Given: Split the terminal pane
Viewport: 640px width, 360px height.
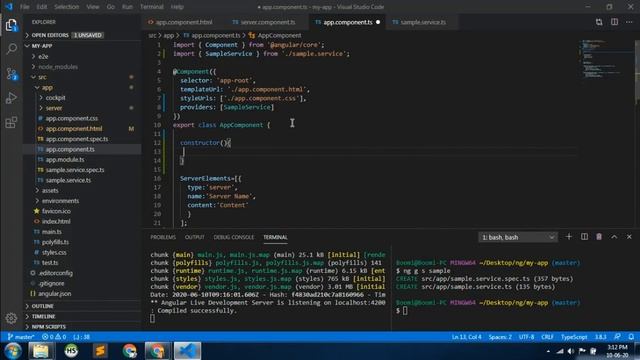Looking at the screenshot, I should (x=584, y=237).
